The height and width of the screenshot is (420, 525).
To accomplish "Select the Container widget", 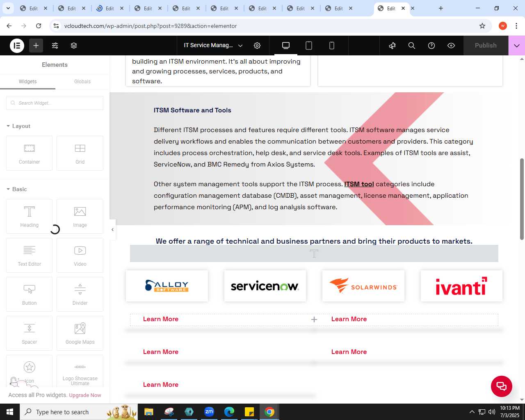I will pos(30,153).
